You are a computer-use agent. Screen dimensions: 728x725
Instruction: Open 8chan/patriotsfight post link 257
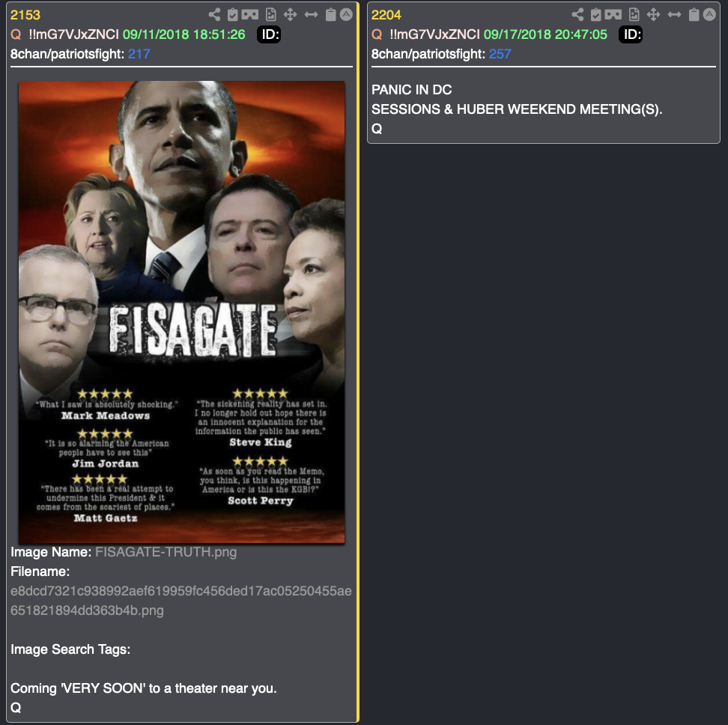[x=500, y=54]
